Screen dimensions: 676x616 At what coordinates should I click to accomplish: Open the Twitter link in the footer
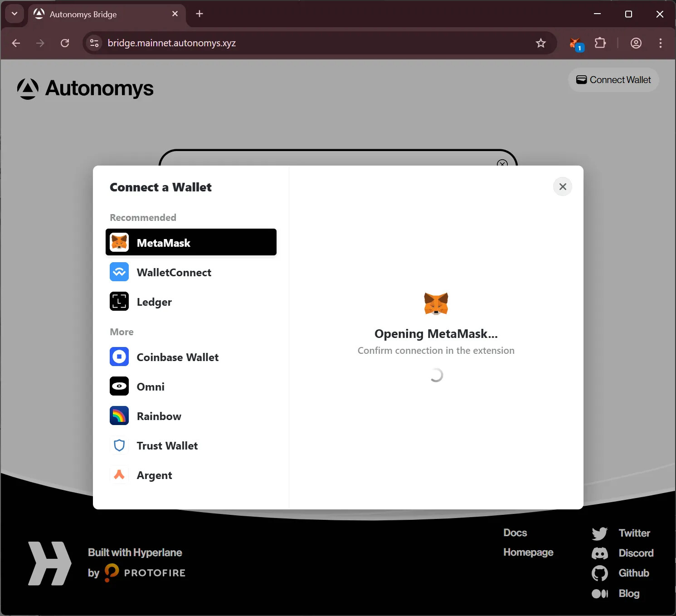coord(634,533)
